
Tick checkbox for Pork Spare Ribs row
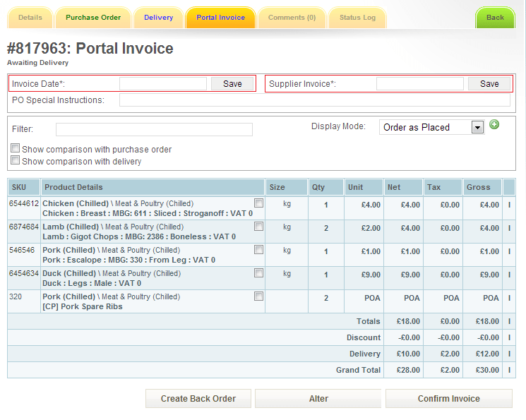[258, 296]
